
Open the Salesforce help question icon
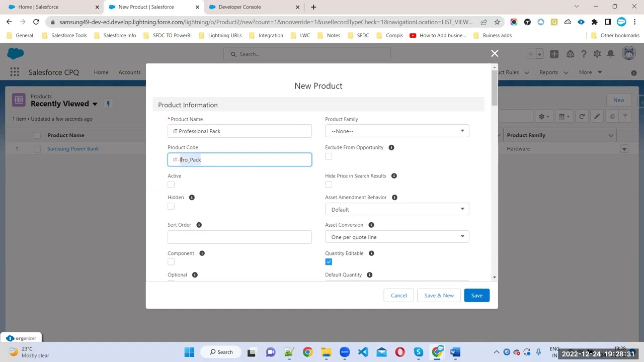tap(584, 54)
